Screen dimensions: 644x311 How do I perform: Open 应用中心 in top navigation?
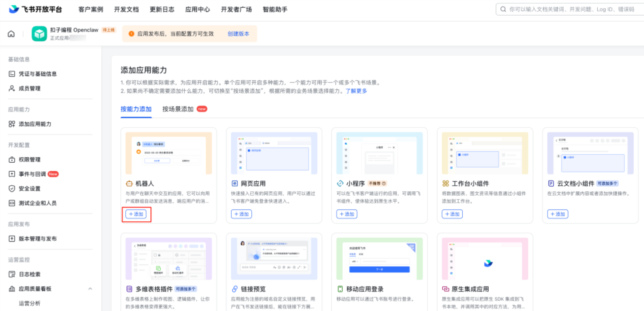point(197,9)
